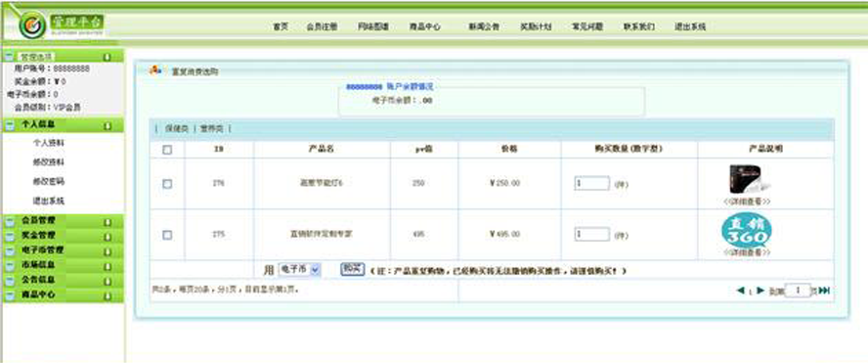
Task: Expand the 奖金管理 section arrow
Action: coord(108,236)
